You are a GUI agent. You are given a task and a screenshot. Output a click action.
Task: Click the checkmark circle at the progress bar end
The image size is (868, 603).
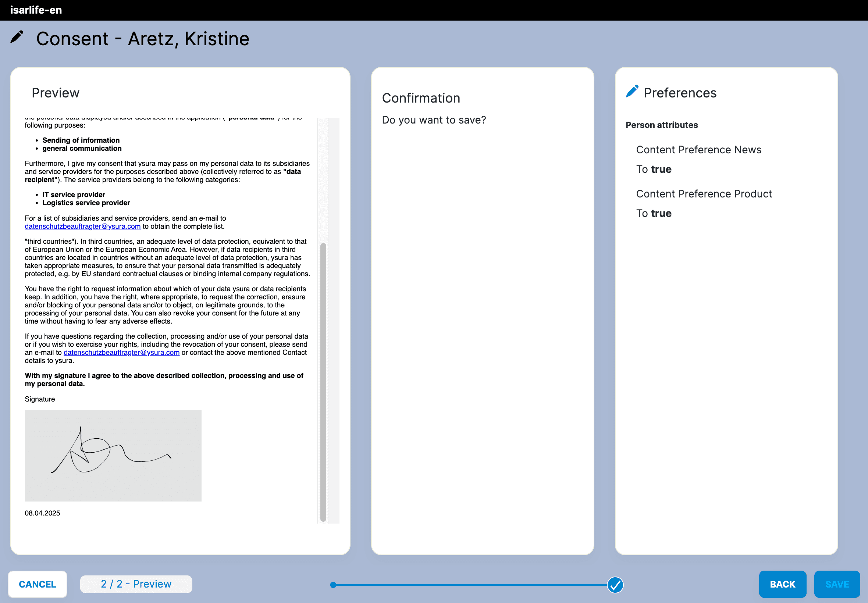pyautogui.click(x=615, y=585)
